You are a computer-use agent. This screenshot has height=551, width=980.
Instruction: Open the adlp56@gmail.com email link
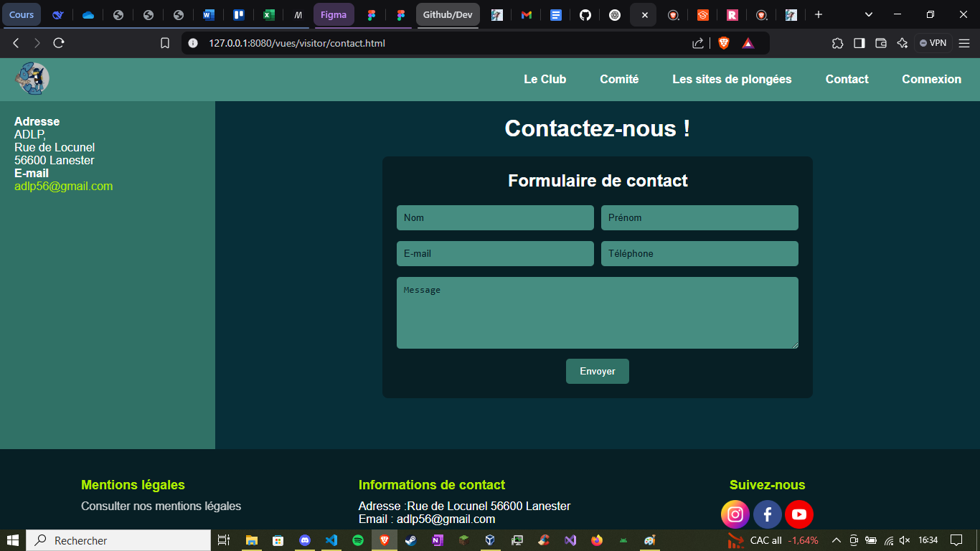[x=63, y=185]
